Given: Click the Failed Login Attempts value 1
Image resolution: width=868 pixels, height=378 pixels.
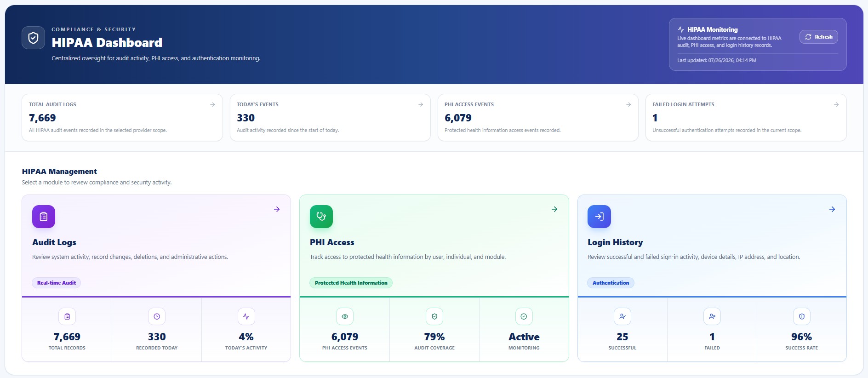Looking at the screenshot, I should click(655, 118).
